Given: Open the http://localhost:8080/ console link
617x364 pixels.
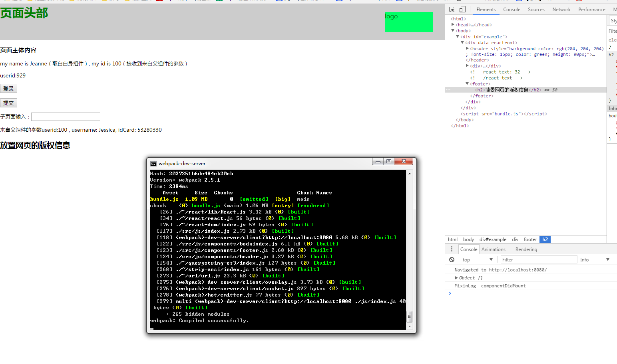Looking at the screenshot, I should (518, 270).
